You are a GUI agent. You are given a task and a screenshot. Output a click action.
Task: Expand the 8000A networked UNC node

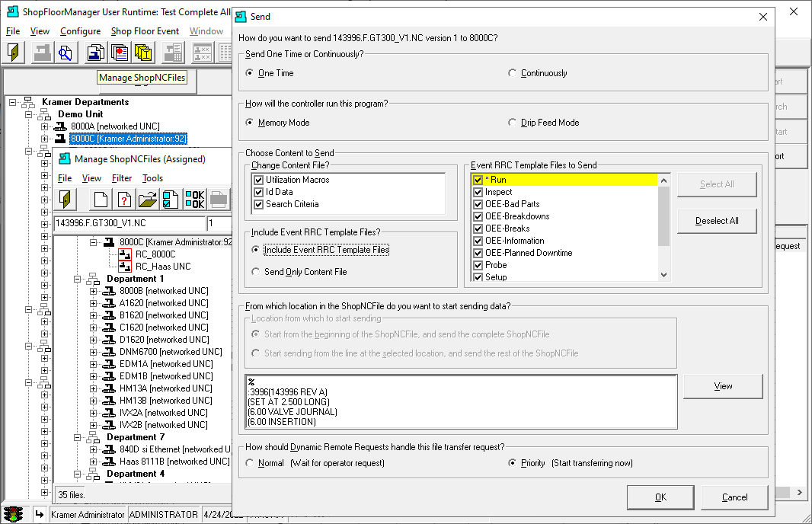click(44, 127)
